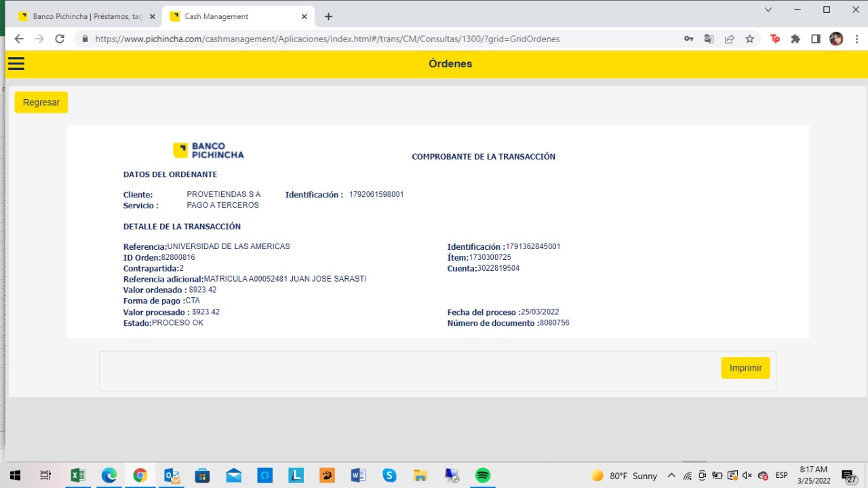The width and height of the screenshot is (868, 488).
Task: Bookmark this page with the star icon
Action: tap(749, 39)
